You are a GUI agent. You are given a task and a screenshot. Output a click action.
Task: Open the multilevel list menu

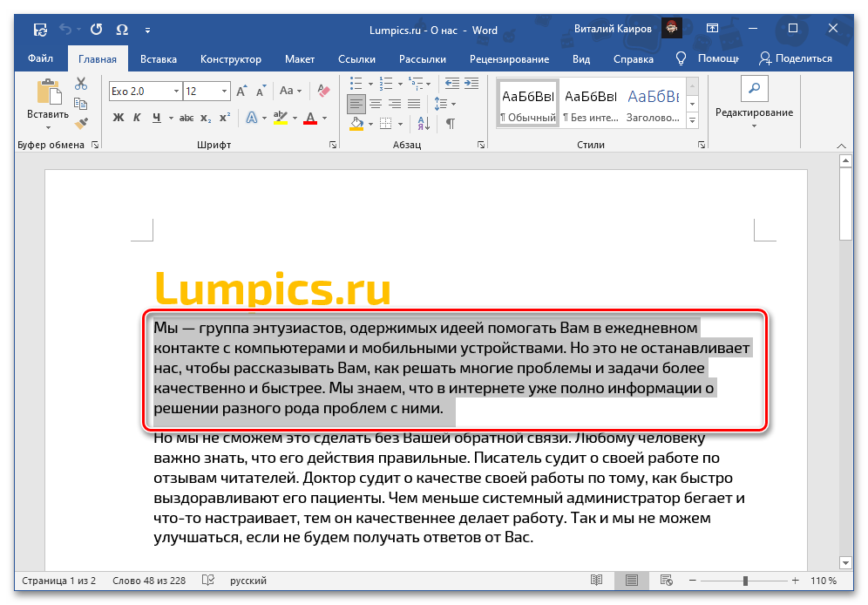coord(419,84)
